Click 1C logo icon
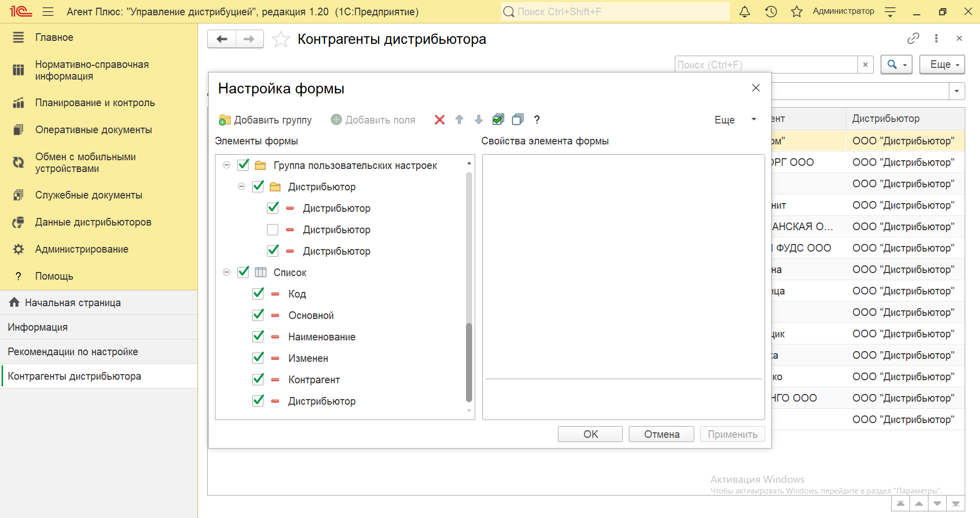 20,11
